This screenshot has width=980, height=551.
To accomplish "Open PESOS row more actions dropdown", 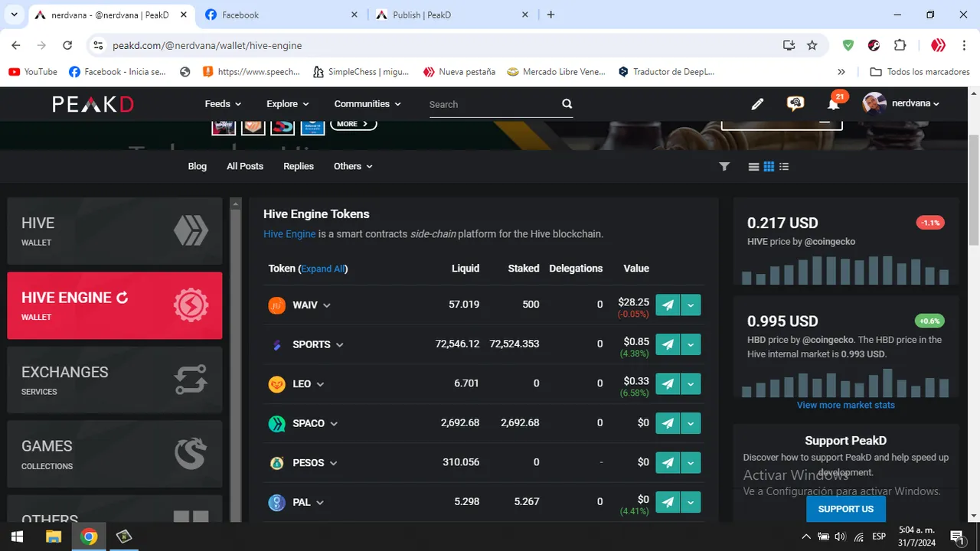I will [x=691, y=462].
